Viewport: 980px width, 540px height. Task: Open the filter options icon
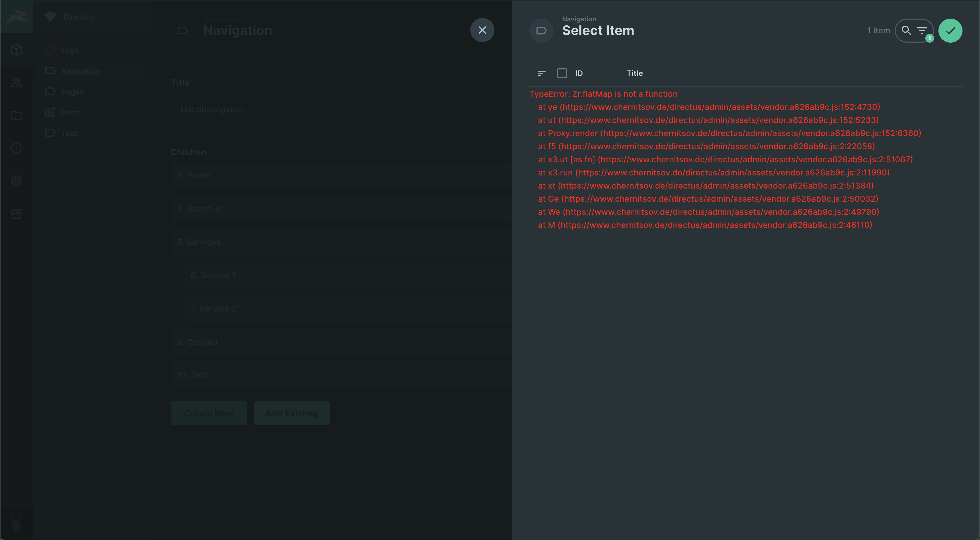pyautogui.click(x=922, y=30)
